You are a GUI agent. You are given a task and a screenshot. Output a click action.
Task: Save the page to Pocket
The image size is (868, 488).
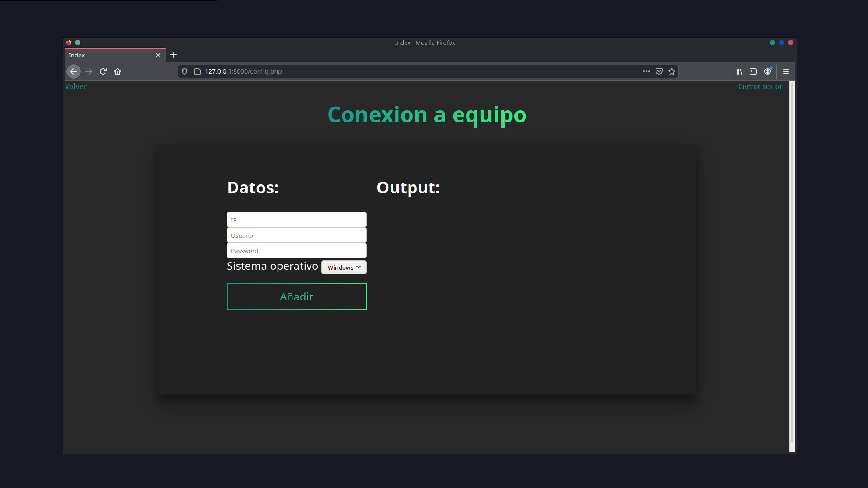tap(659, 71)
